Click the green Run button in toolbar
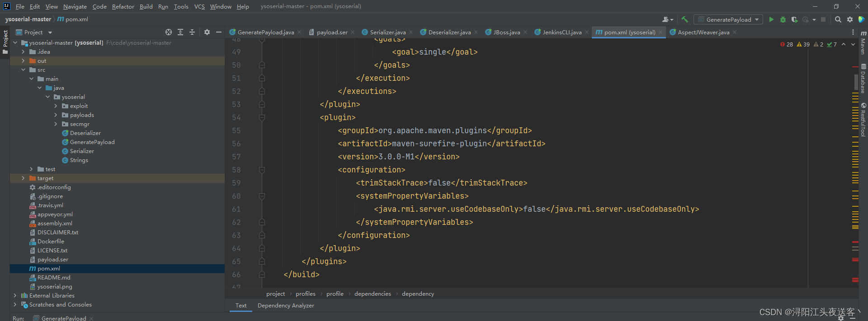This screenshot has width=868, height=321. [x=771, y=19]
